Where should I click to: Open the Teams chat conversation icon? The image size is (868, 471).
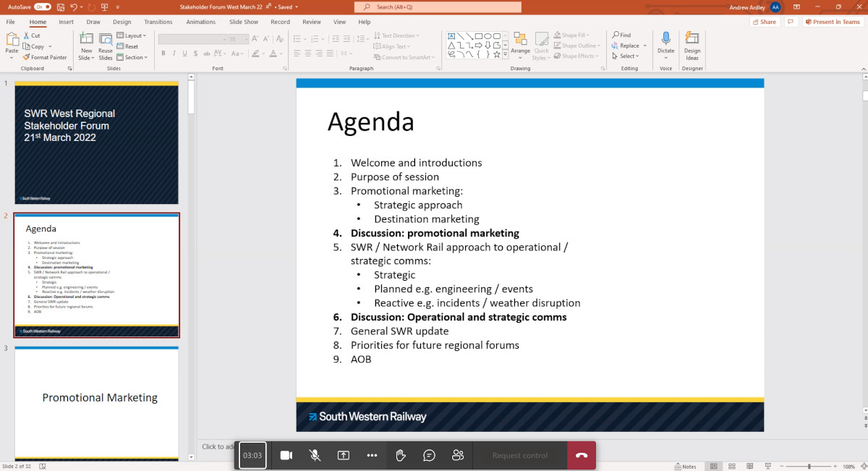(429, 455)
